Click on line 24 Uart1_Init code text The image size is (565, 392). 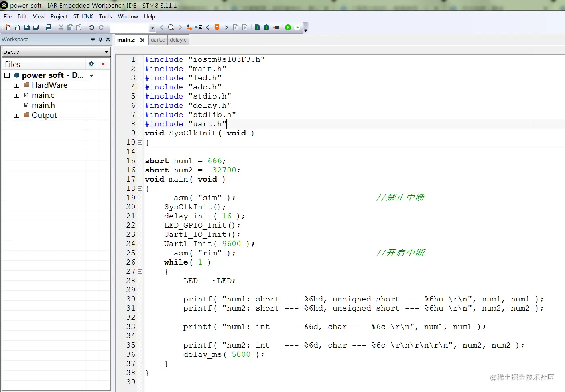tap(209, 244)
